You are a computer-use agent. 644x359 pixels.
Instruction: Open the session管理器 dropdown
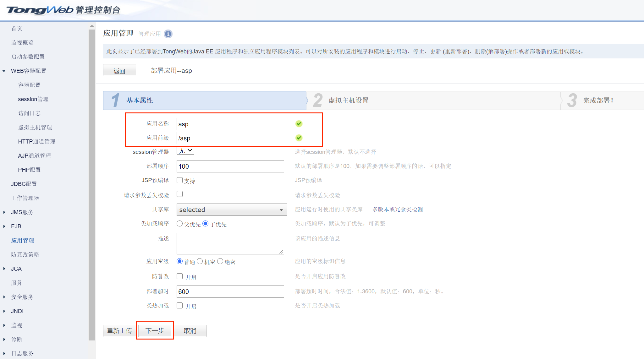[185, 151]
